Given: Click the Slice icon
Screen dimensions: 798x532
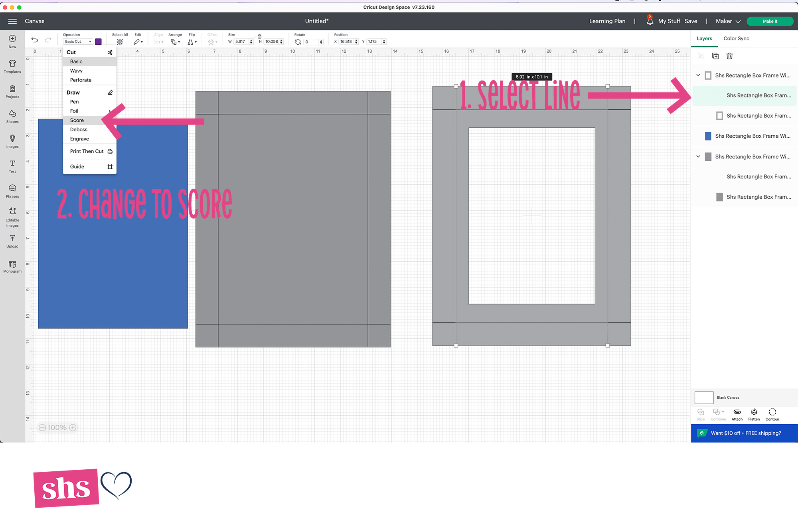Looking at the screenshot, I should [x=701, y=414].
